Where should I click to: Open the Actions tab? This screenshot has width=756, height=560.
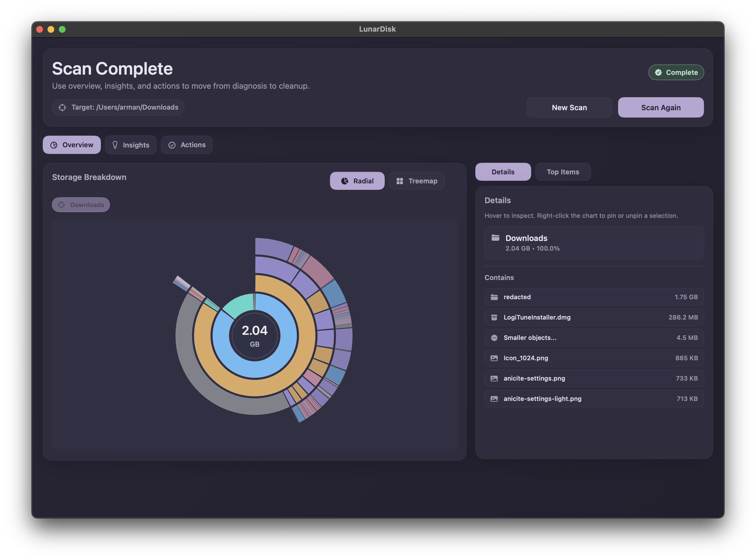coord(187,145)
